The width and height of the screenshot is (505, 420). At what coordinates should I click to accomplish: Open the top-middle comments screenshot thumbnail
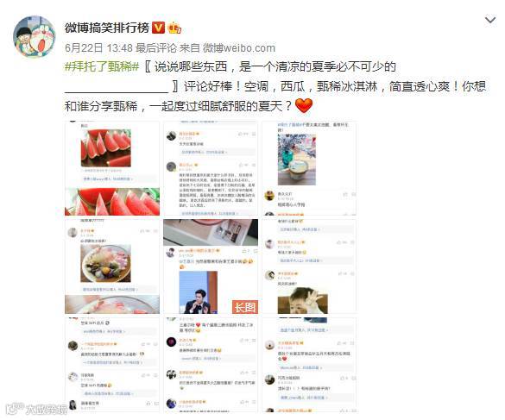click(211, 168)
